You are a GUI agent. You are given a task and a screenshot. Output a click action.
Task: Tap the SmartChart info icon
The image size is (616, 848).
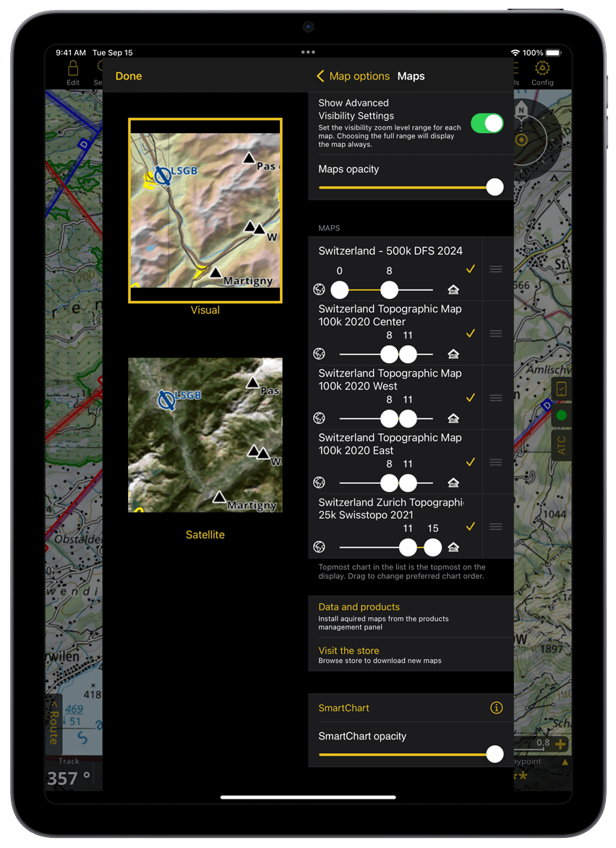496,708
